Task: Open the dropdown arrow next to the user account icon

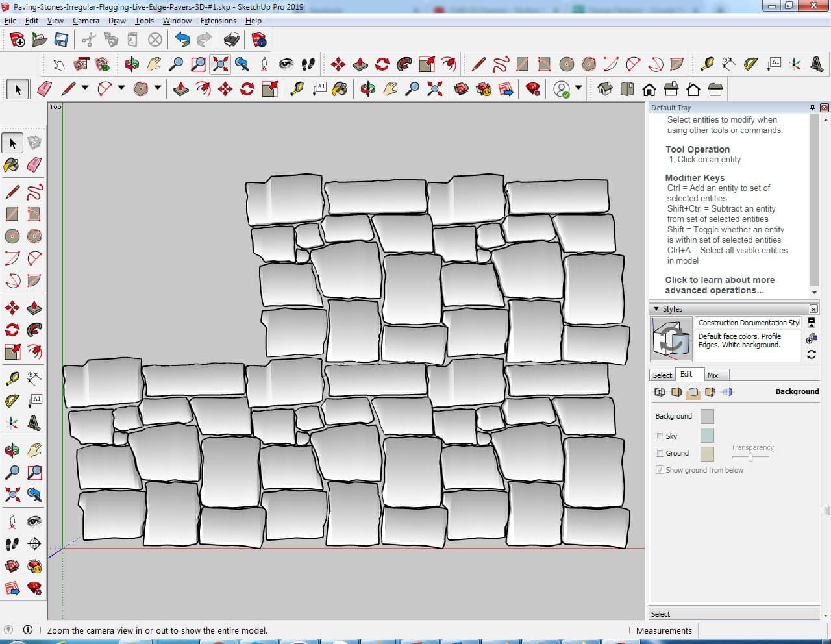Action: [x=578, y=88]
